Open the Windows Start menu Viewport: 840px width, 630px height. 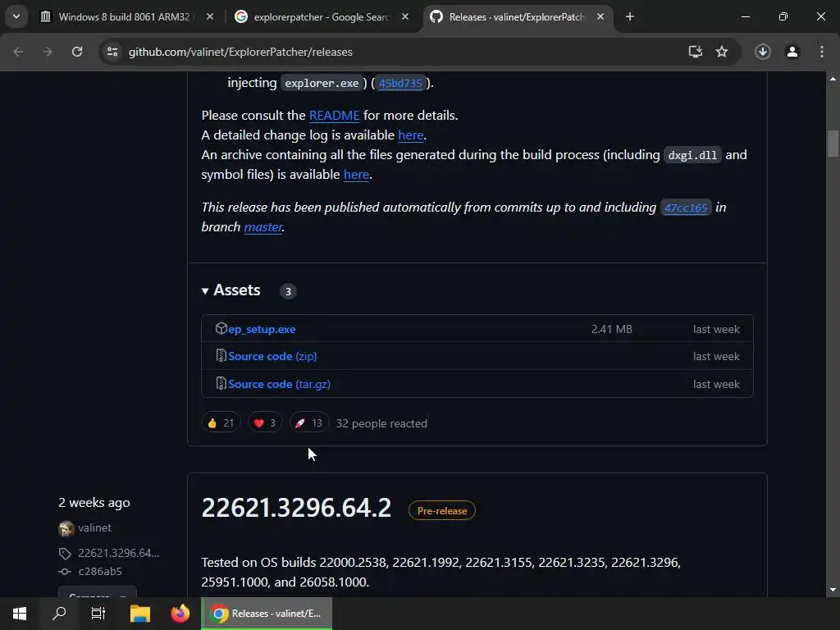point(20,614)
